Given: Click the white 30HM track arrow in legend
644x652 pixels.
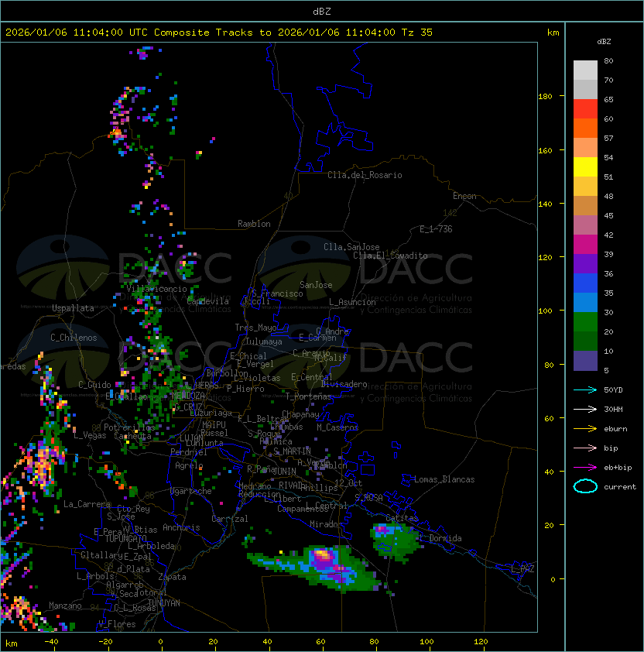Looking at the screenshot, I should tap(585, 409).
